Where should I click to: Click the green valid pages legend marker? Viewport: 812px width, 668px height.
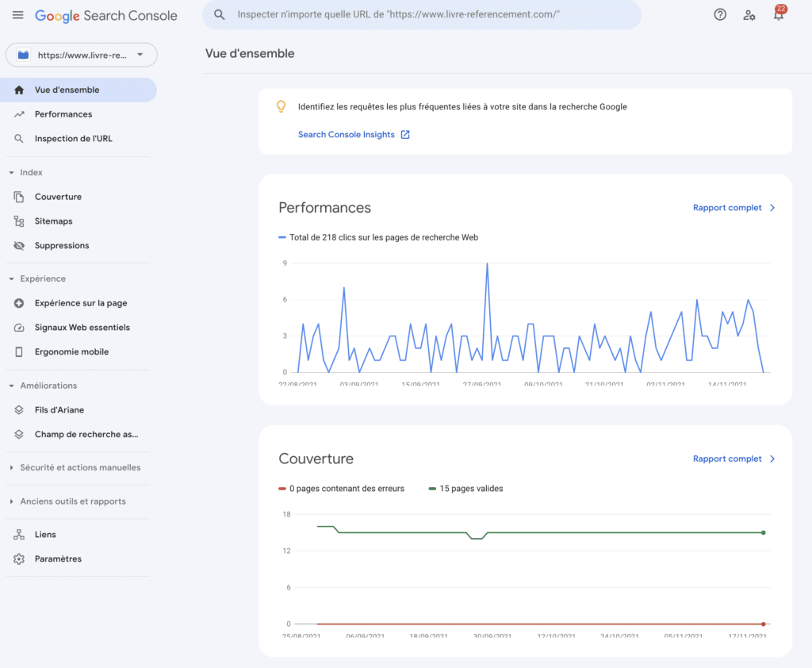tap(432, 489)
